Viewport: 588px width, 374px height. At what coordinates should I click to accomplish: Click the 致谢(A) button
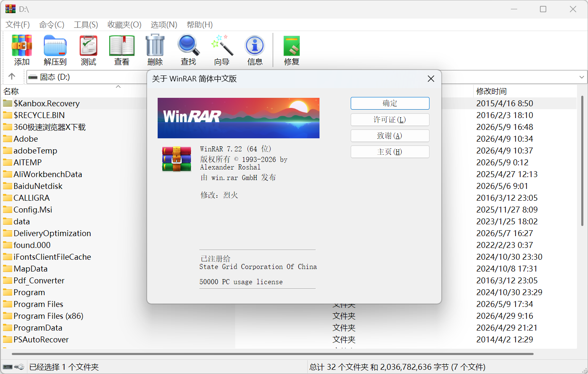click(x=390, y=136)
